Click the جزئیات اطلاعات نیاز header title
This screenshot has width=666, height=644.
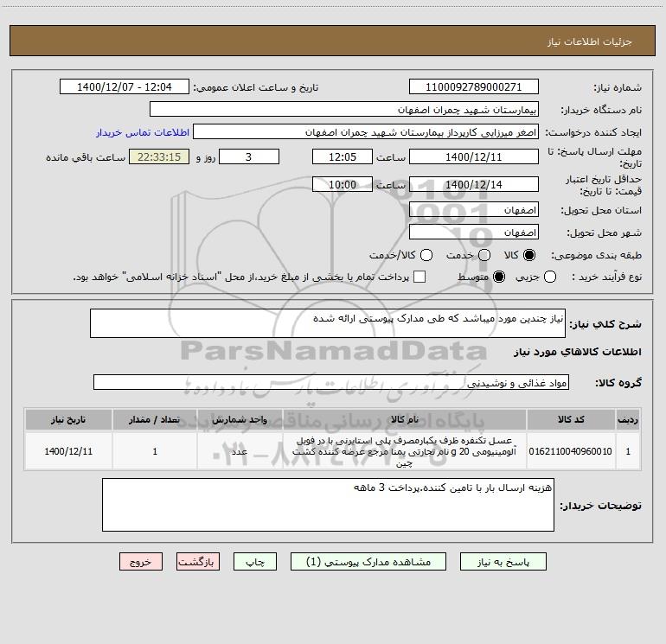590,41
